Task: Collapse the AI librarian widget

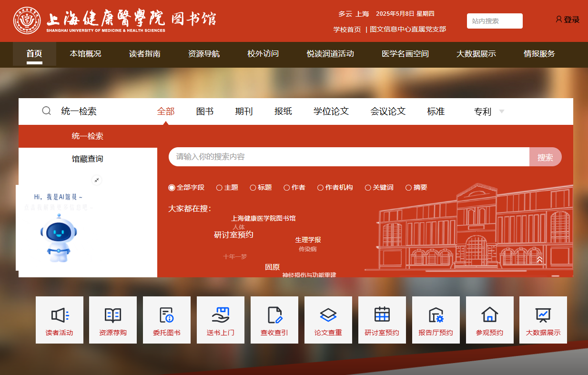Action: pyautogui.click(x=97, y=180)
